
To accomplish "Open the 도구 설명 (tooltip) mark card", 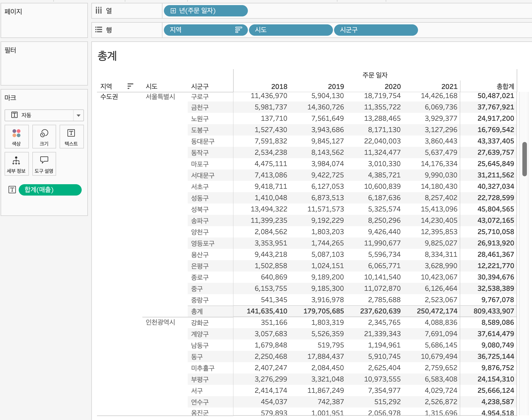I will 44,164.
